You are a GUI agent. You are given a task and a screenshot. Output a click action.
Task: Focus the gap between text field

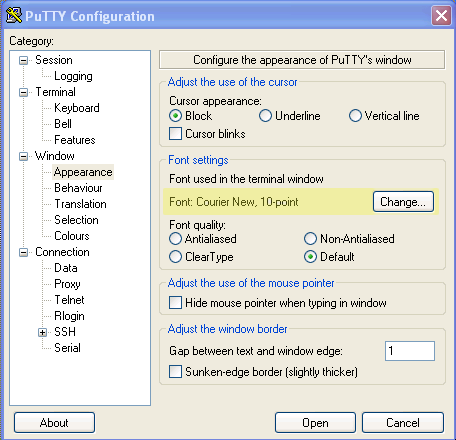[x=410, y=351]
